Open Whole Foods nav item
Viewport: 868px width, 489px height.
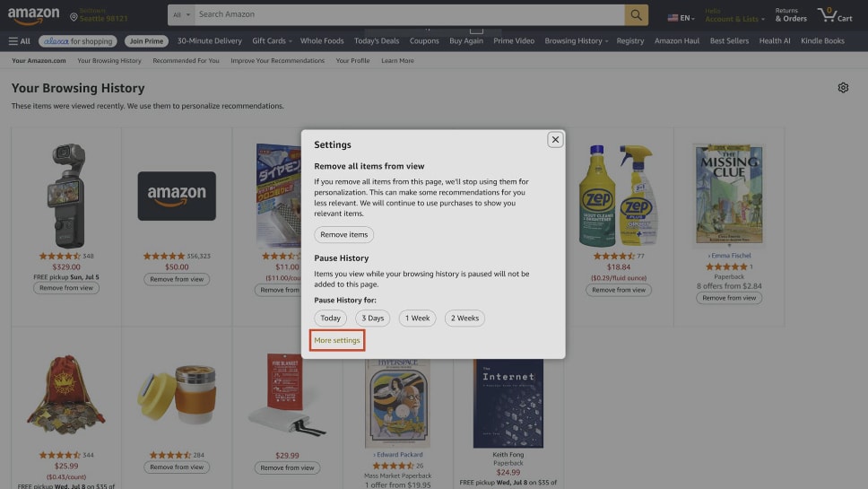tap(322, 41)
